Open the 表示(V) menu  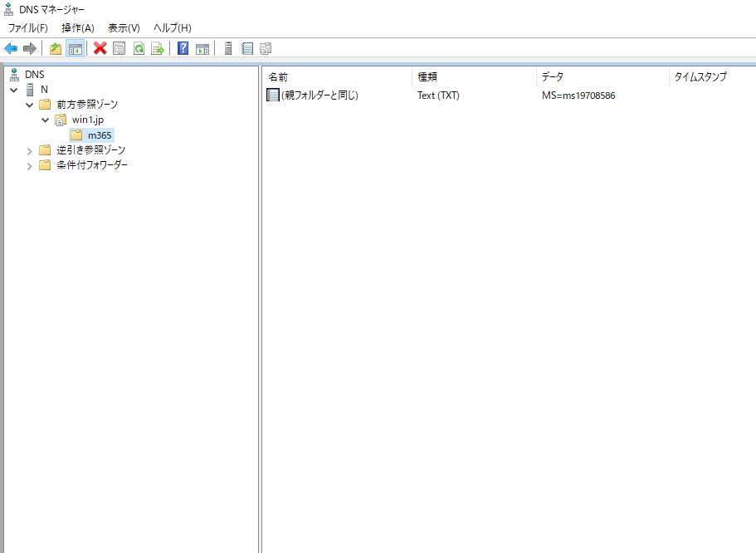tap(124, 28)
